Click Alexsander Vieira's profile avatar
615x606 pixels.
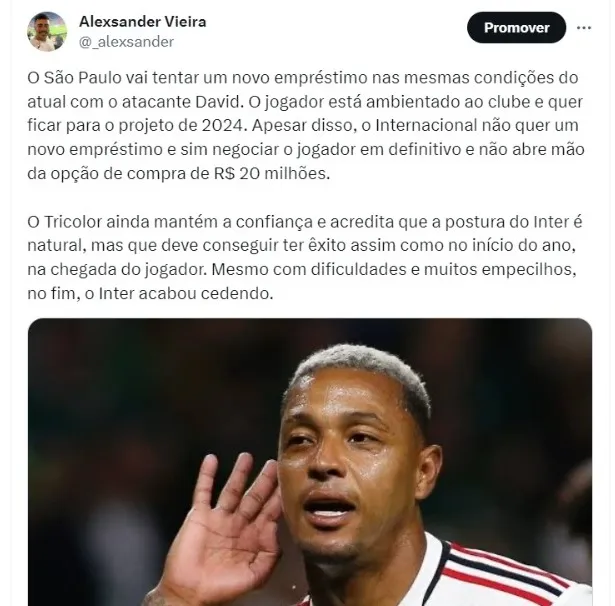coord(47,31)
